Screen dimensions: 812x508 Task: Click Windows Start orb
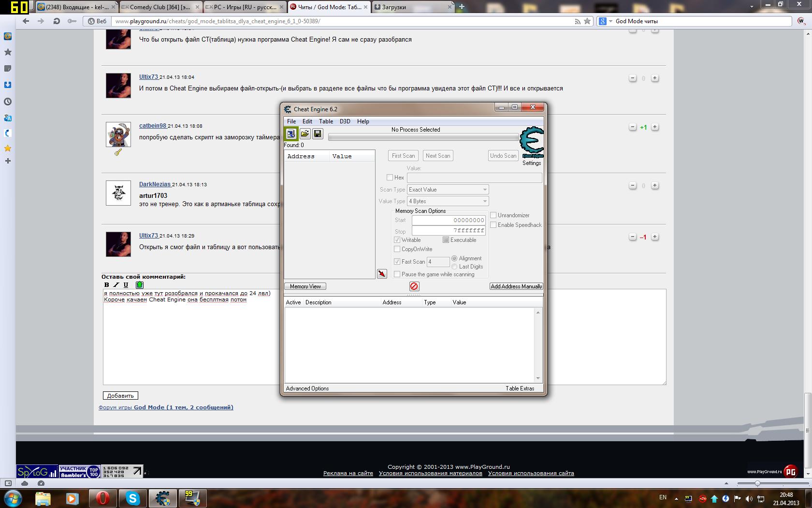(x=13, y=498)
